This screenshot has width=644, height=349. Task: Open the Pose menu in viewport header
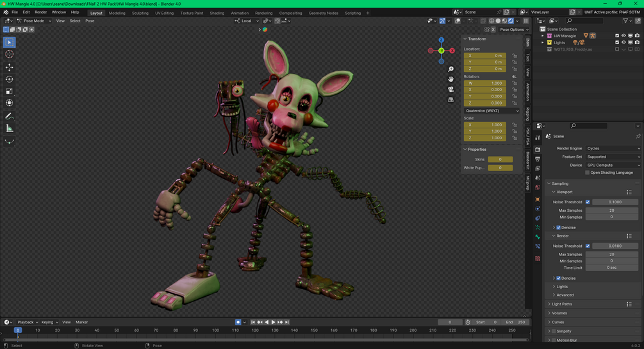[90, 21]
